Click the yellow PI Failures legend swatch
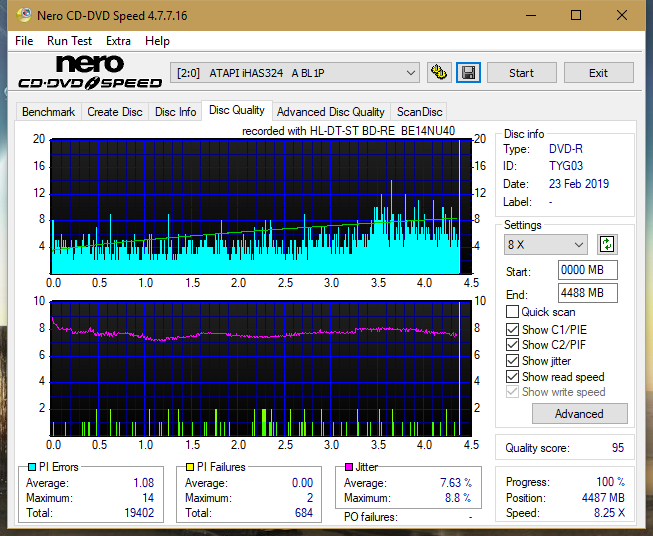The width and height of the screenshot is (653, 536). (189, 467)
